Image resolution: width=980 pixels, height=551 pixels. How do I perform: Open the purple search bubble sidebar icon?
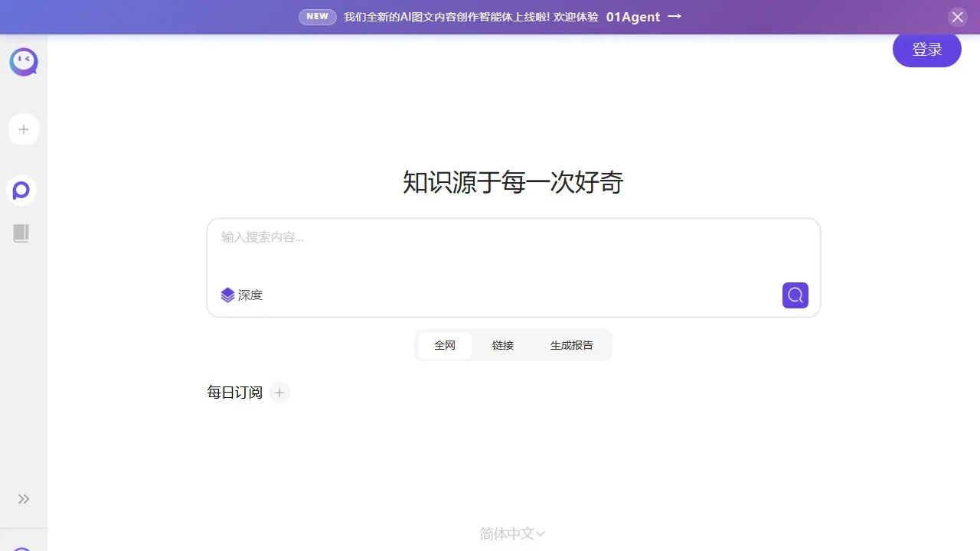point(22,191)
